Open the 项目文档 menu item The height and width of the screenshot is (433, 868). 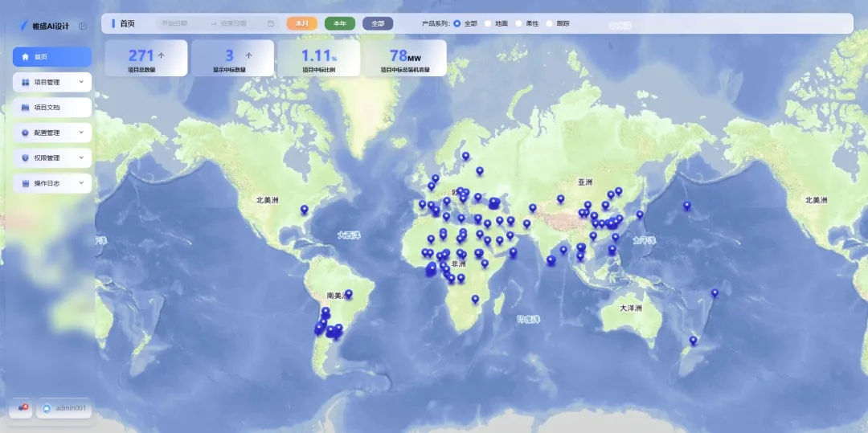pyautogui.click(x=52, y=108)
